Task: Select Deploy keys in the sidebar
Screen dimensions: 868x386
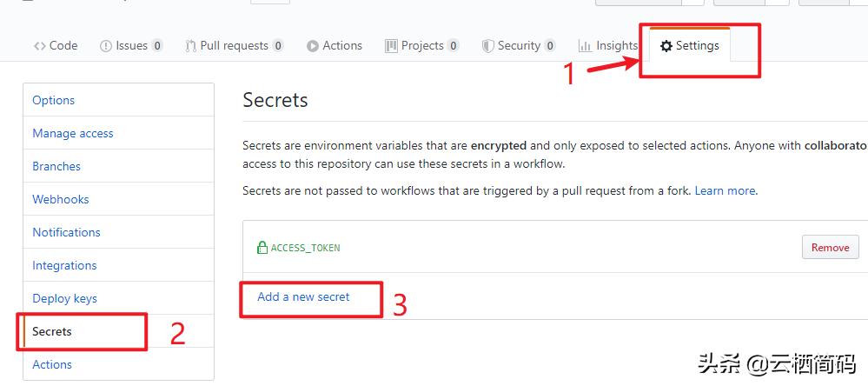Action: click(x=64, y=298)
